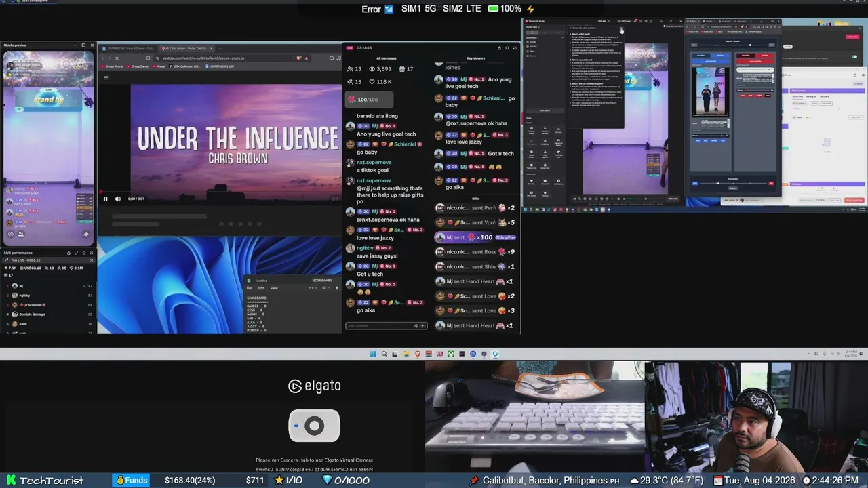
Task: Click the 118 K likes counter
Action: [x=380, y=82]
